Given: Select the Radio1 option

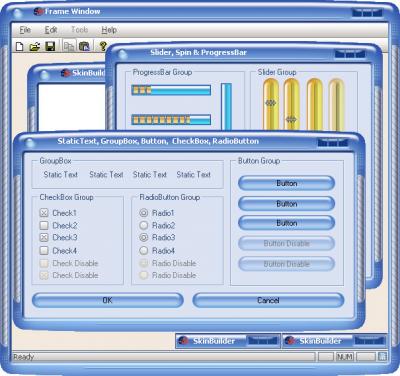Looking at the screenshot, I should 144,213.
